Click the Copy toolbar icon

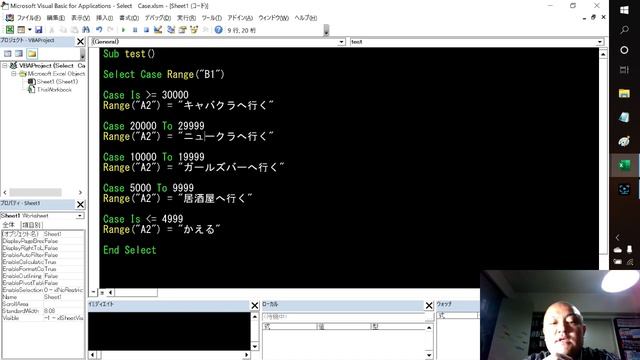[63, 29]
